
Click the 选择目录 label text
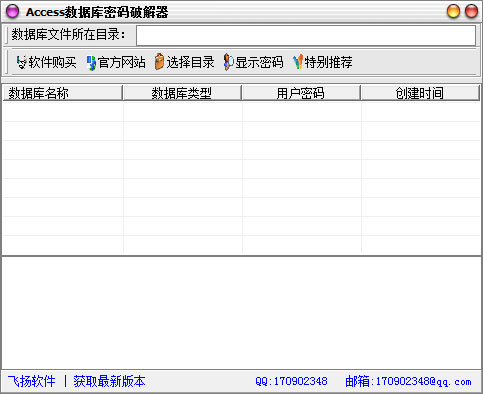click(x=190, y=62)
